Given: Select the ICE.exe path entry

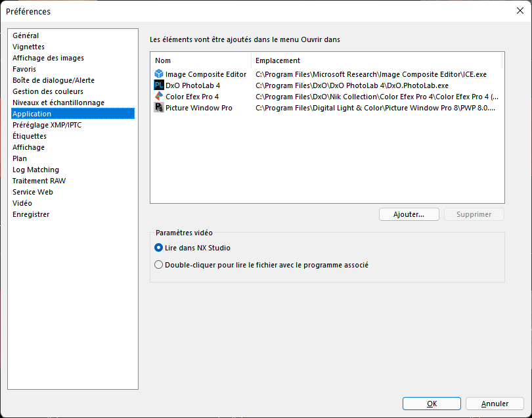Looking at the screenshot, I should [371, 74].
